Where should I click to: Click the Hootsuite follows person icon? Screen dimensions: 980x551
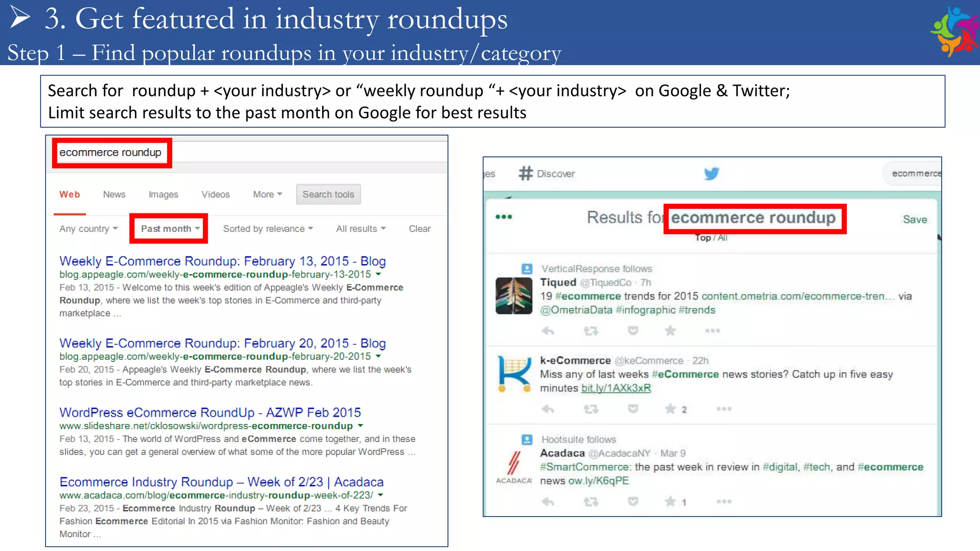pyautogui.click(x=527, y=440)
